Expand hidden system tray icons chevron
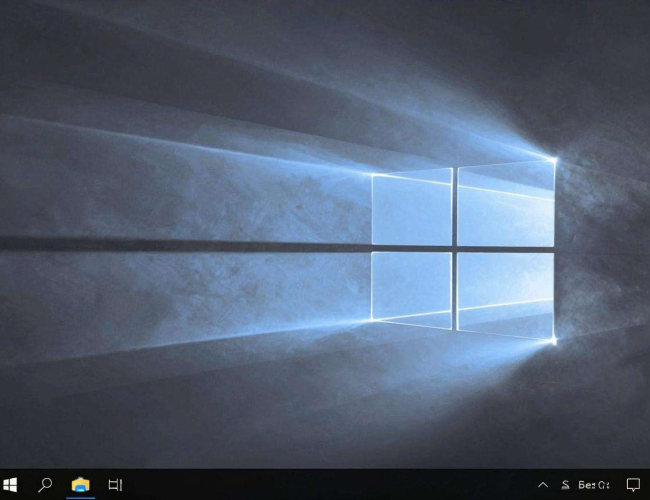 point(543,485)
